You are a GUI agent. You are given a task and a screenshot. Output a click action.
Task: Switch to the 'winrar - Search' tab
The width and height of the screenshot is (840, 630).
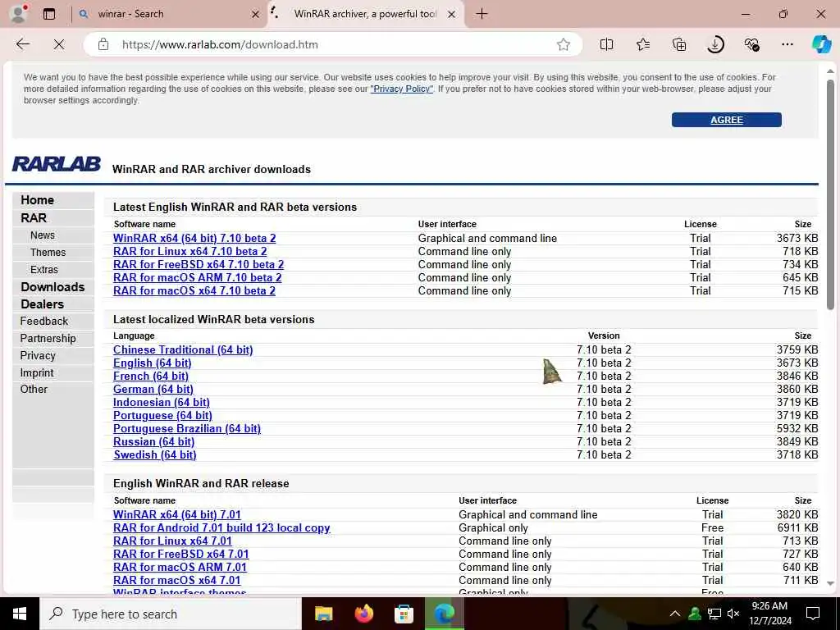pos(169,14)
